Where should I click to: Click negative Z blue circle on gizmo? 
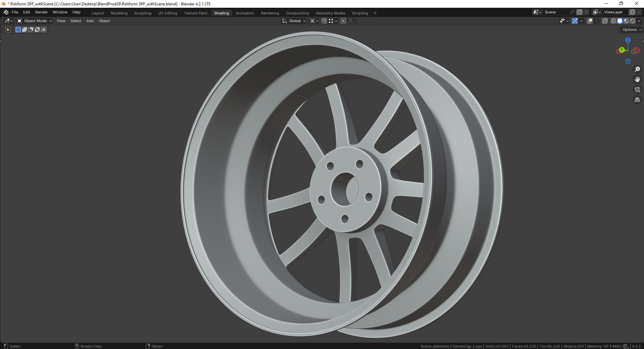tap(628, 62)
